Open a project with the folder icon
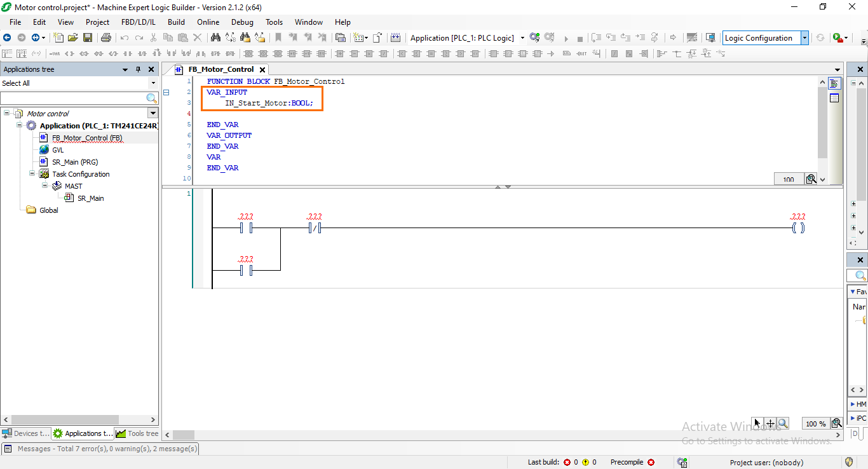 pos(73,38)
